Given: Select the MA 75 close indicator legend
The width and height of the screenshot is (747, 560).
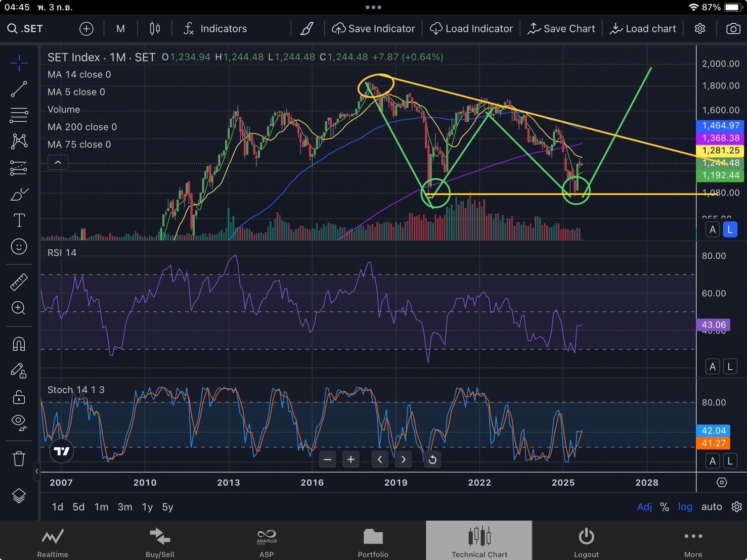Looking at the screenshot, I should [79, 145].
